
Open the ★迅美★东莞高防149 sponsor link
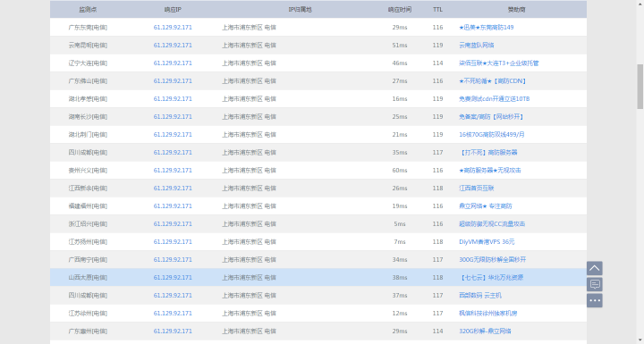point(486,28)
